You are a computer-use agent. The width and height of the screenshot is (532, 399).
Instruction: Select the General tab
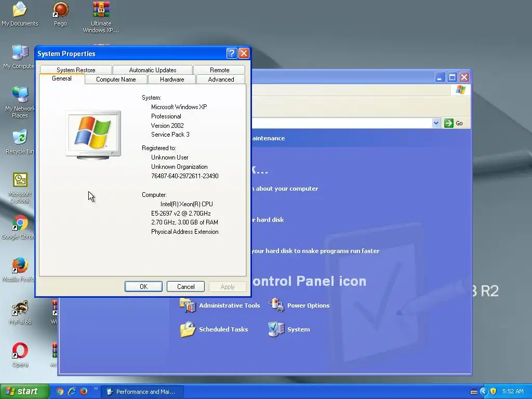62,79
